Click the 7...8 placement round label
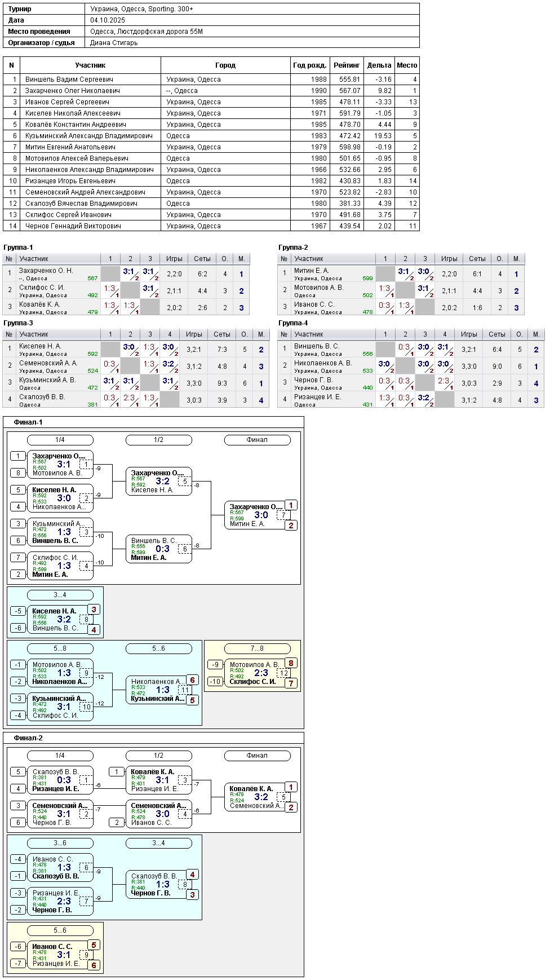 tap(257, 648)
